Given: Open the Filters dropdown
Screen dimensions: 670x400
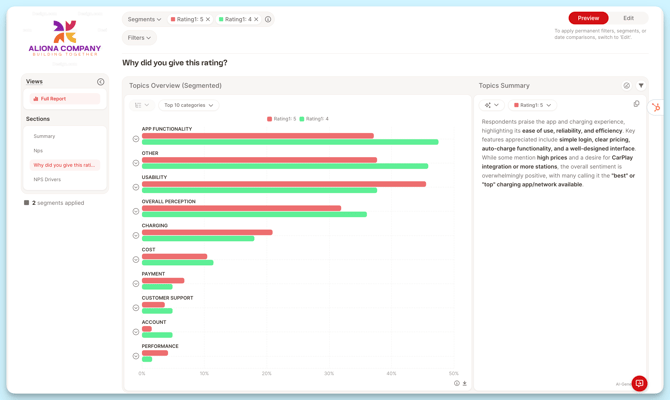Looking at the screenshot, I should 139,38.
